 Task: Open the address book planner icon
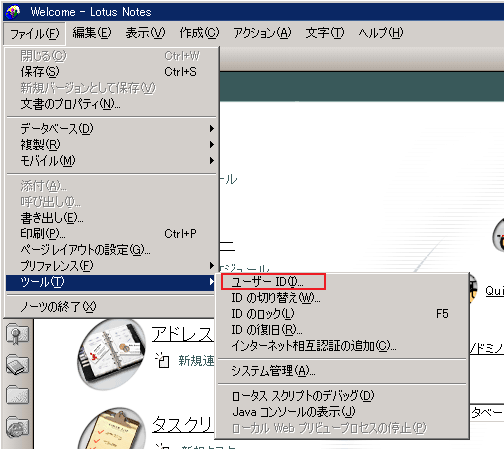(111, 354)
